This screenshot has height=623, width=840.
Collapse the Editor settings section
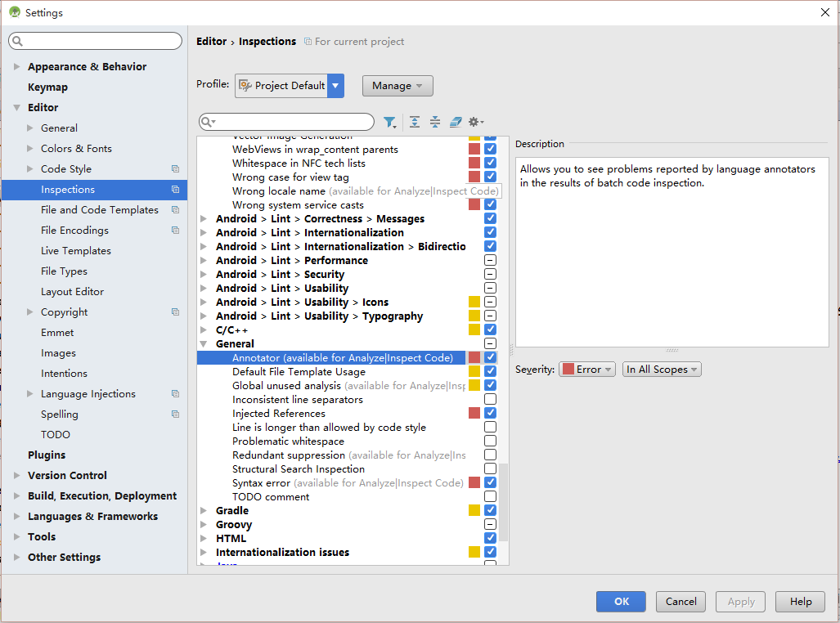[16, 108]
